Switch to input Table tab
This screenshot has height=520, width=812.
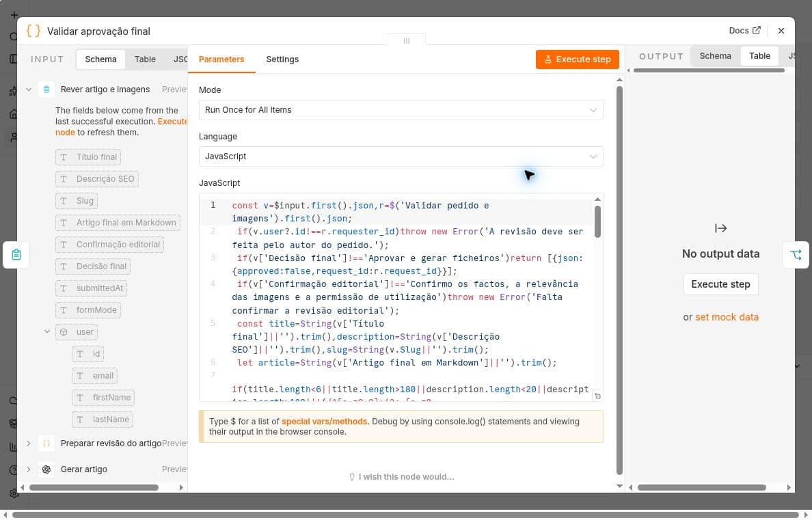[145, 59]
